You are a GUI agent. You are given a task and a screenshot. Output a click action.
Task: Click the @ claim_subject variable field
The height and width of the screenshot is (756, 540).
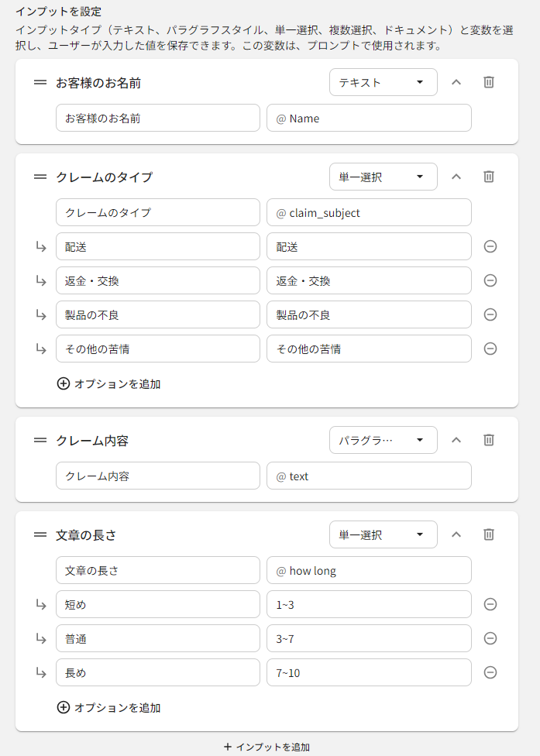(x=369, y=212)
